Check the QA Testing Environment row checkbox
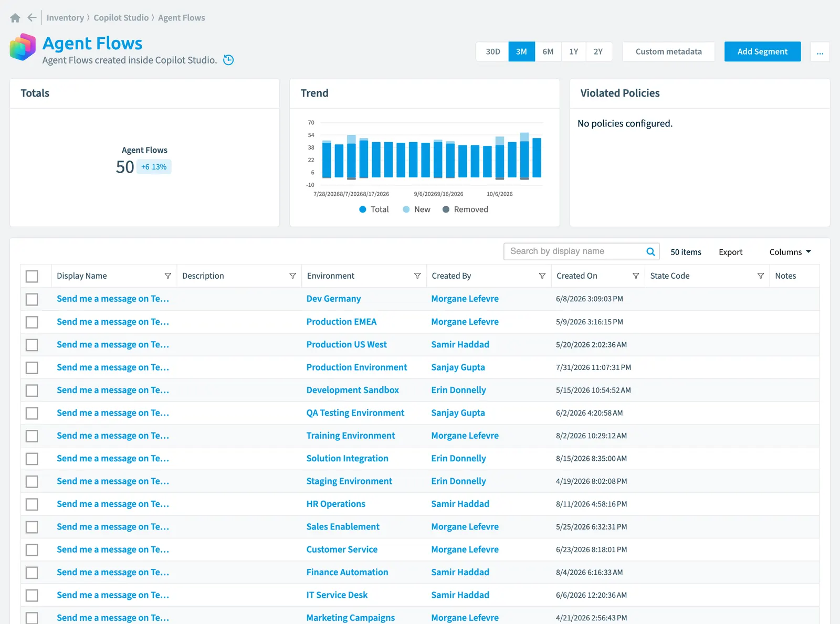The height and width of the screenshot is (624, 840). [x=32, y=413]
